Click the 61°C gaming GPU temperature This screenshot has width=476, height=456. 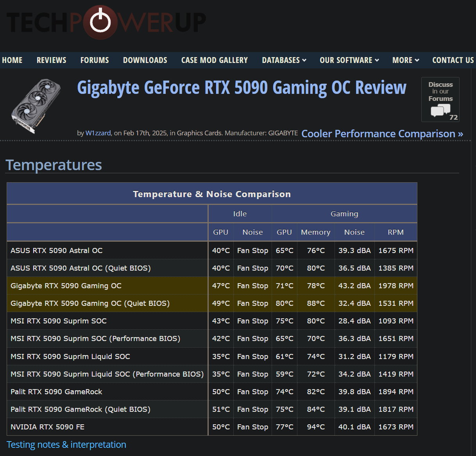285,356
